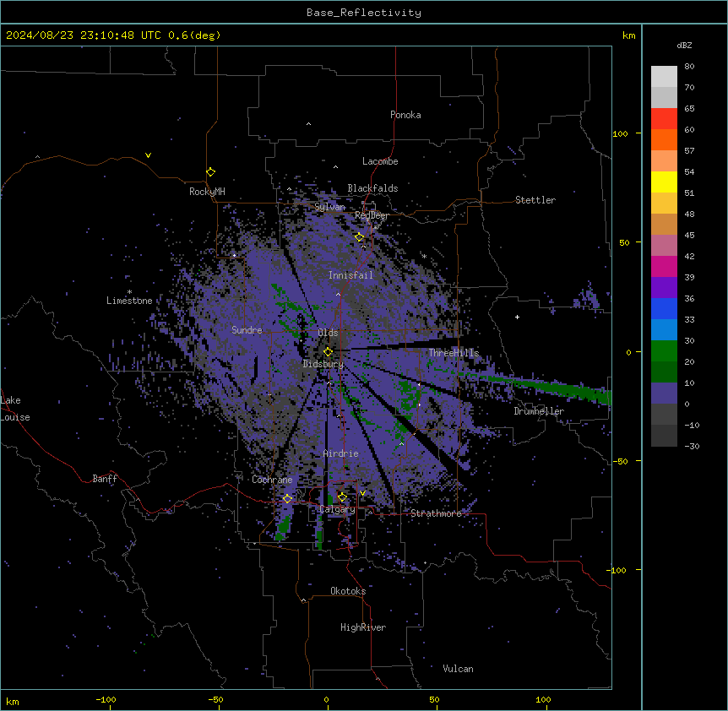Select the Limestone label
This screenshot has height=711, width=728.
(x=129, y=301)
